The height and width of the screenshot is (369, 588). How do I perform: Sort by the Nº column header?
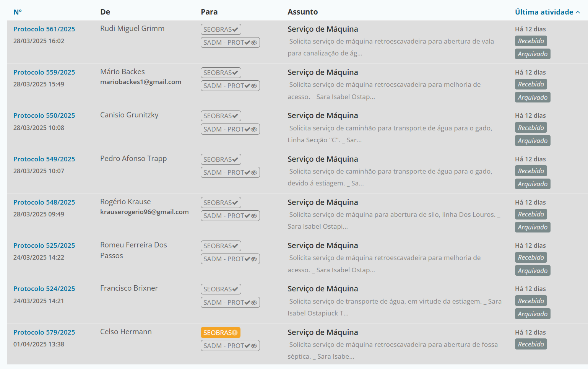point(18,12)
